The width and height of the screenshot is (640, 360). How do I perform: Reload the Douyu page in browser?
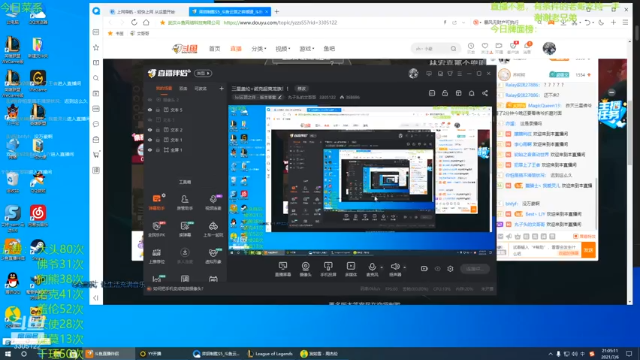click(134, 22)
